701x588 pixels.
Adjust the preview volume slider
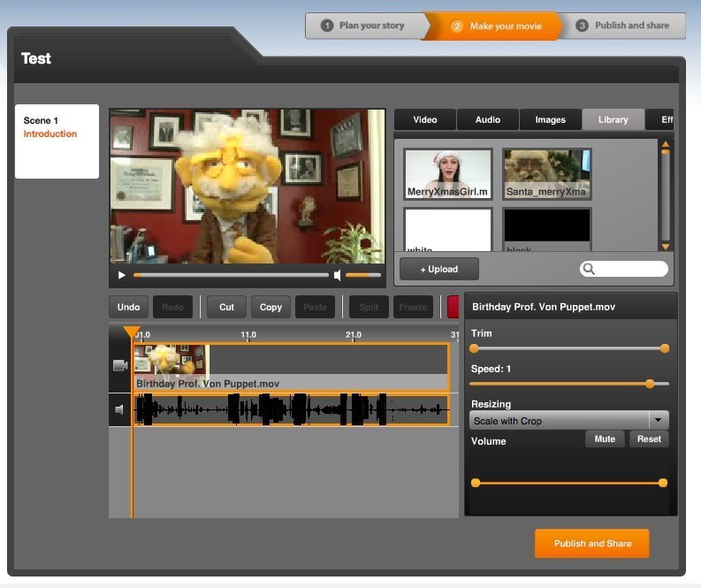coord(363,276)
